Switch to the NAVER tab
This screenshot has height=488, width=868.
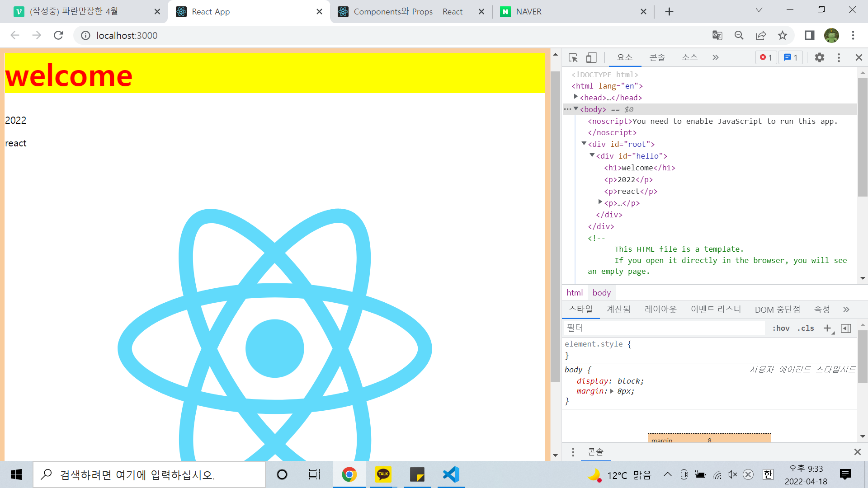(x=573, y=12)
